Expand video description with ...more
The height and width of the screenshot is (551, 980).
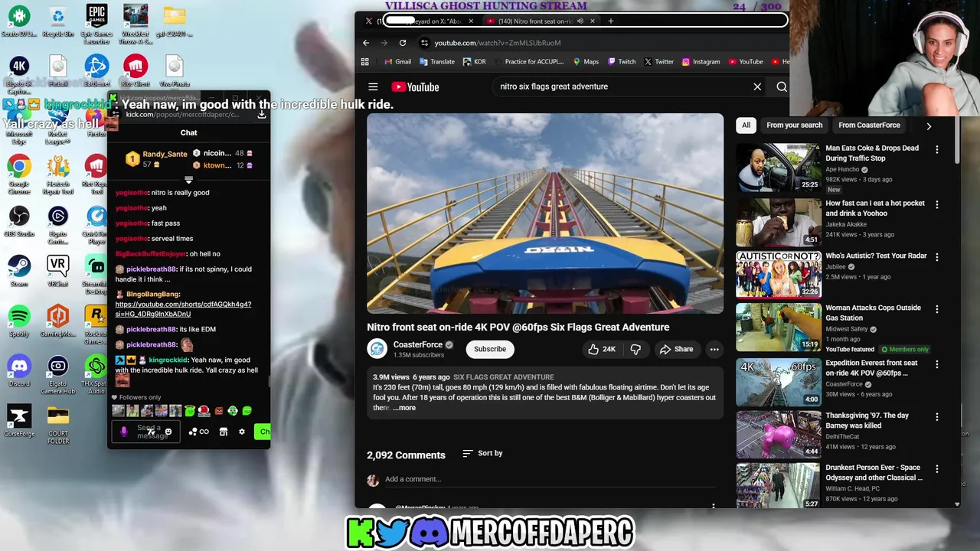tap(404, 408)
